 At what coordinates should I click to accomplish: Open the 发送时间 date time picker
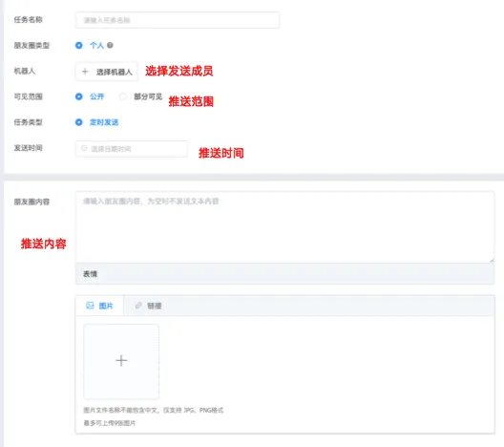click(131, 149)
